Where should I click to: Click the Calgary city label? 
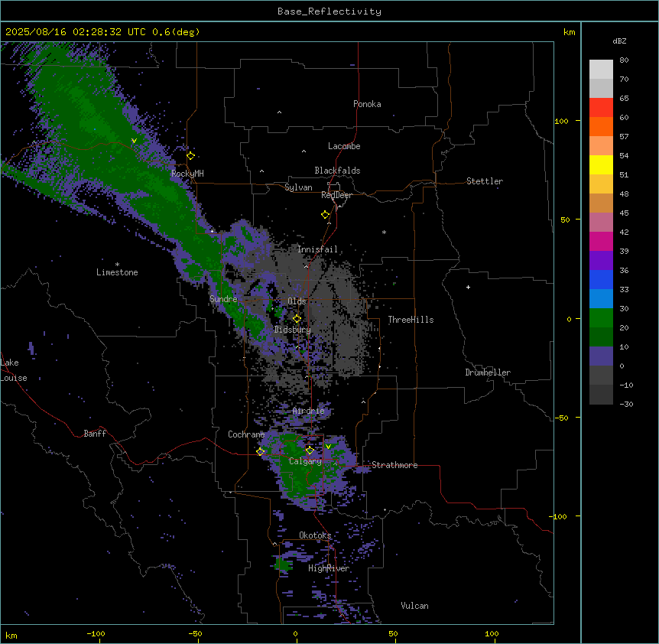tap(305, 461)
